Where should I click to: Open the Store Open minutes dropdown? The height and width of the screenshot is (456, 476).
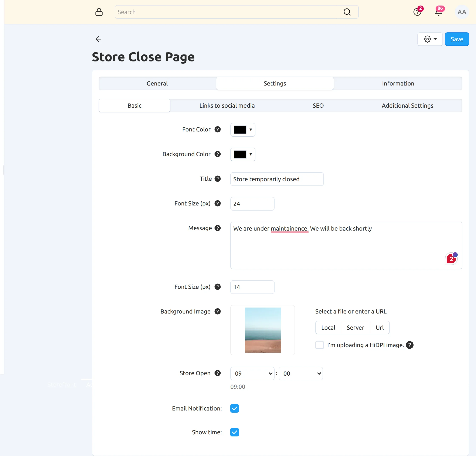(301, 373)
